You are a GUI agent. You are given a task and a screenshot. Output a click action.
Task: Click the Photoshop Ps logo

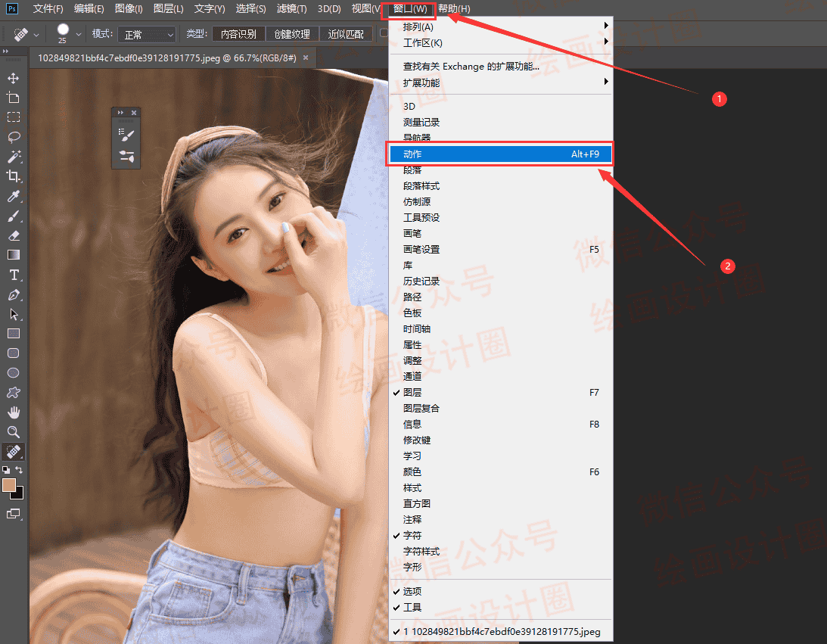(x=11, y=8)
